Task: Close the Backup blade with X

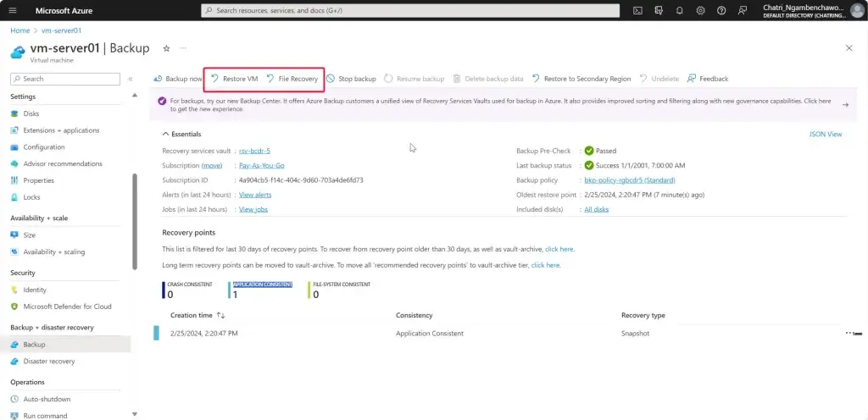Action: click(x=849, y=48)
